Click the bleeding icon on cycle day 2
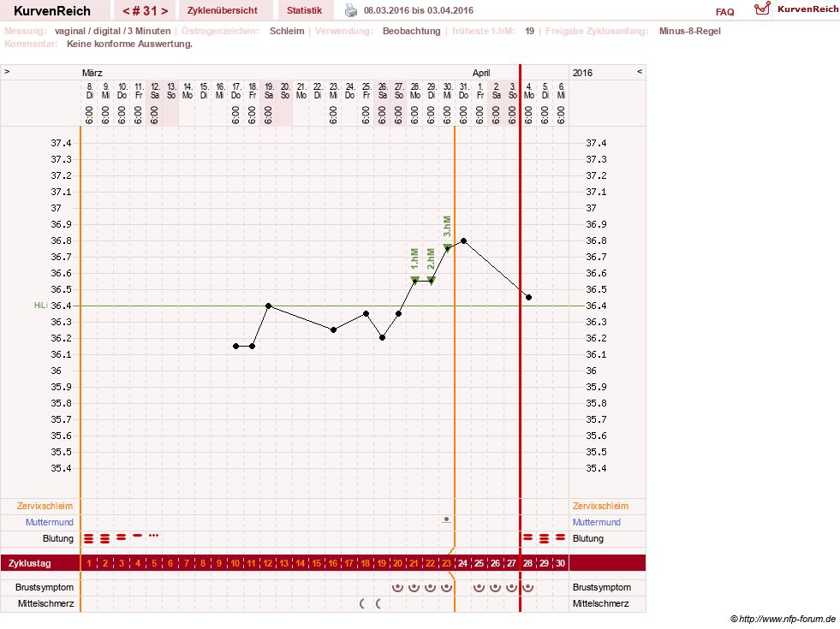The image size is (840, 629). click(x=105, y=538)
